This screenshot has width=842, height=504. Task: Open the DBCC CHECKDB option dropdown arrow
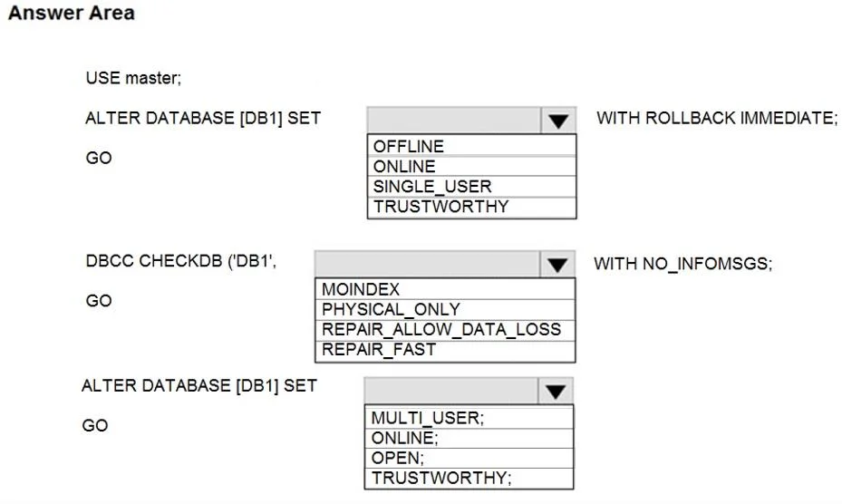[x=557, y=264]
